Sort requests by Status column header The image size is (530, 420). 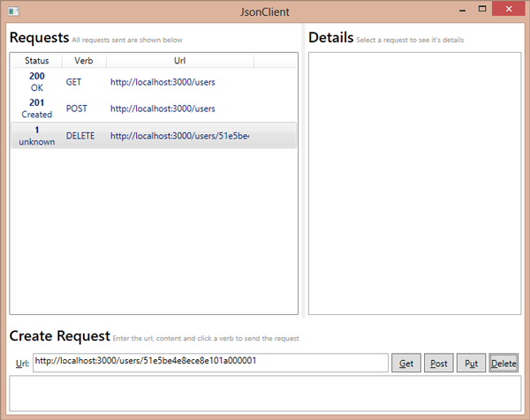[36, 61]
